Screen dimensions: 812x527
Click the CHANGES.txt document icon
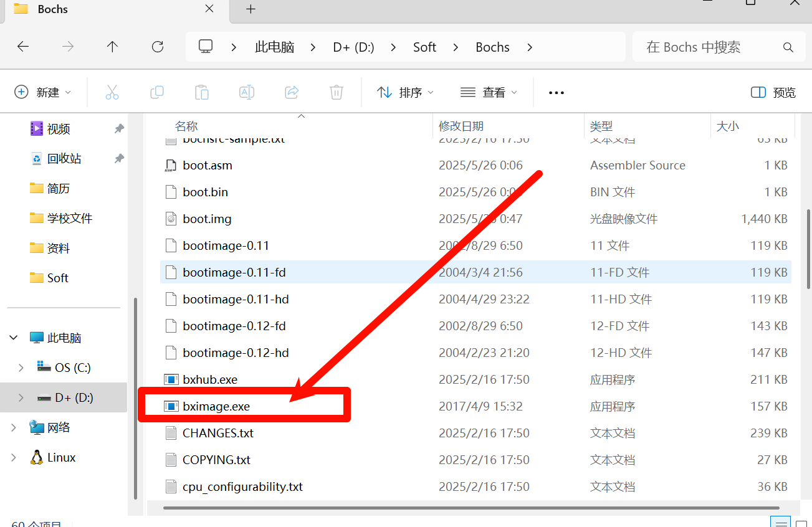click(x=171, y=433)
